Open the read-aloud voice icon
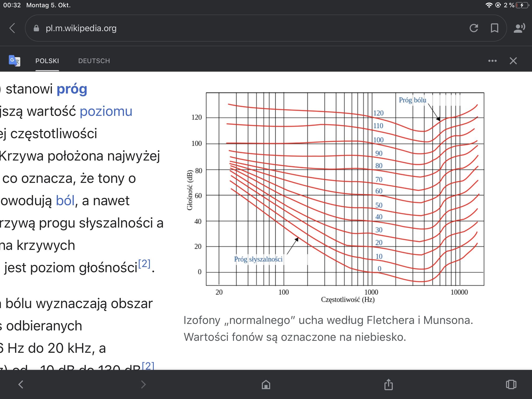The height and width of the screenshot is (399, 532). 519,28
